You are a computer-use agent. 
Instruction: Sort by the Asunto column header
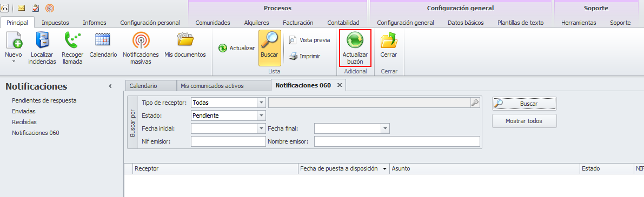[x=484, y=169]
